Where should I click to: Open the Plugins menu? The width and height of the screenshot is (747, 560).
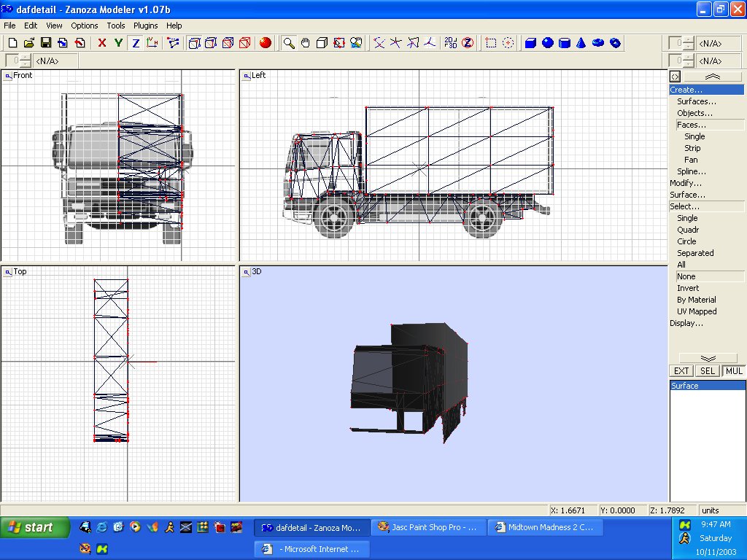(x=146, y=26)
